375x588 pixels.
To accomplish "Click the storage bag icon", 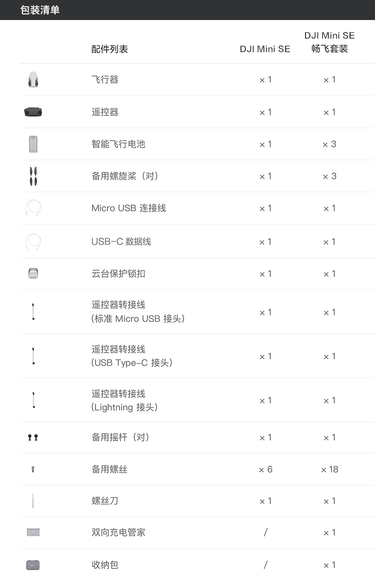I will tap(33, 565).
